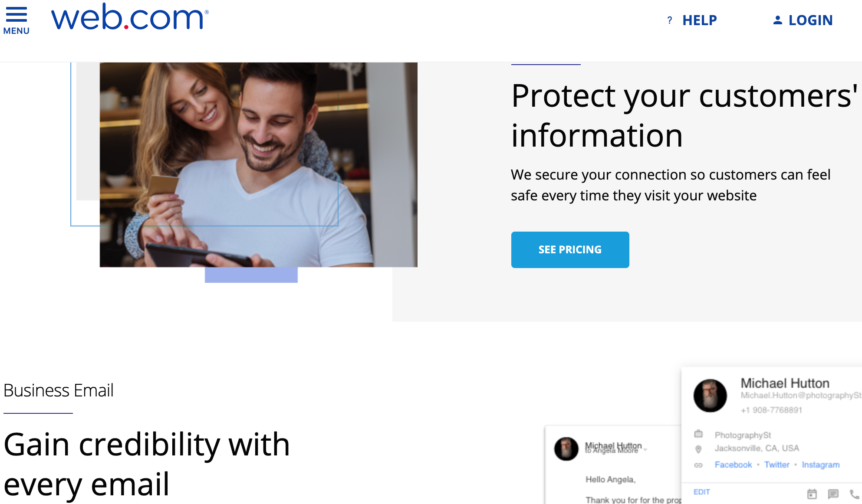The width and height of the screenshot is (862, 504).
Task: Click the link chain icon beside Facebook
Action: click(698, 465)
